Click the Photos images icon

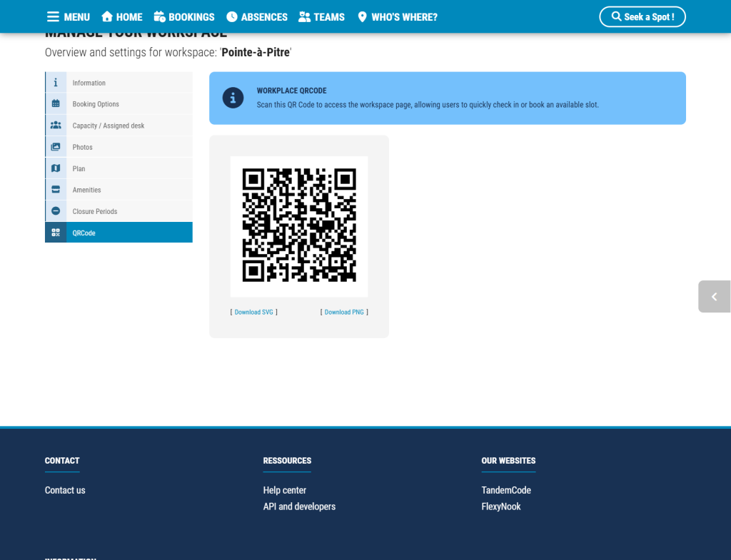pos(56,147)
